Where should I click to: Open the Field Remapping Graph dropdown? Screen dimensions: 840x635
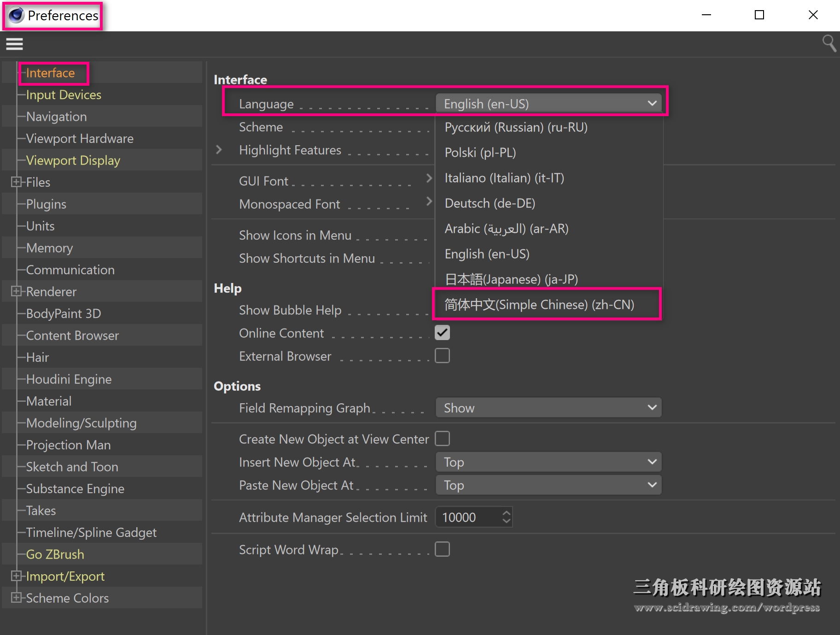click(548, 408)
